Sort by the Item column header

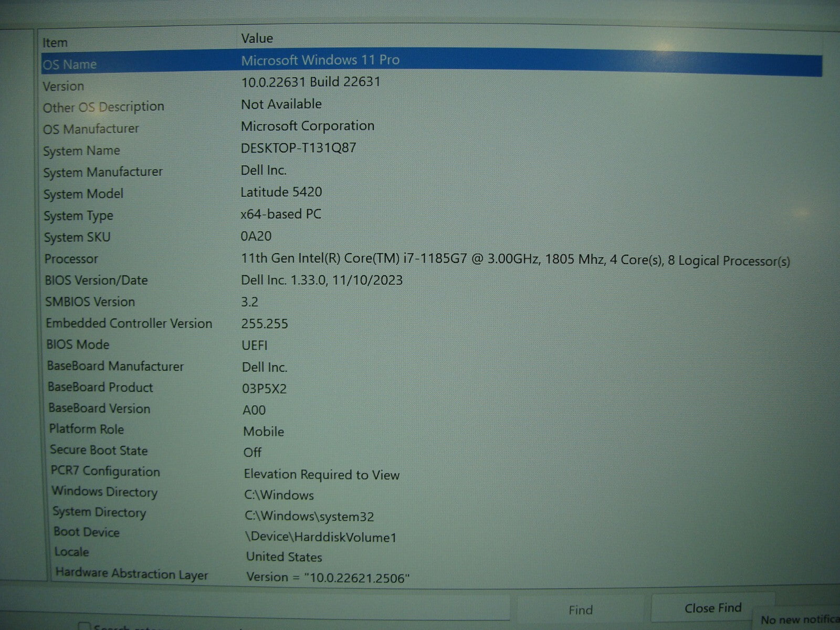[x=55, y=43]
